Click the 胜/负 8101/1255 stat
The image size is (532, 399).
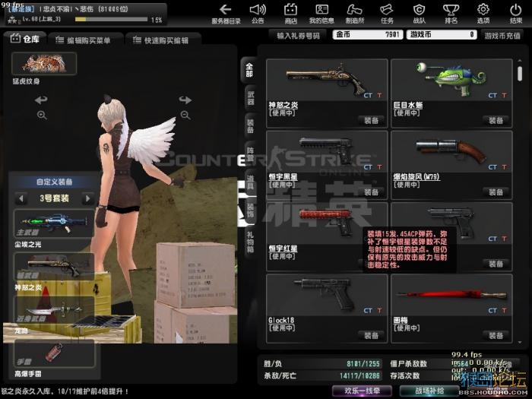321,364
